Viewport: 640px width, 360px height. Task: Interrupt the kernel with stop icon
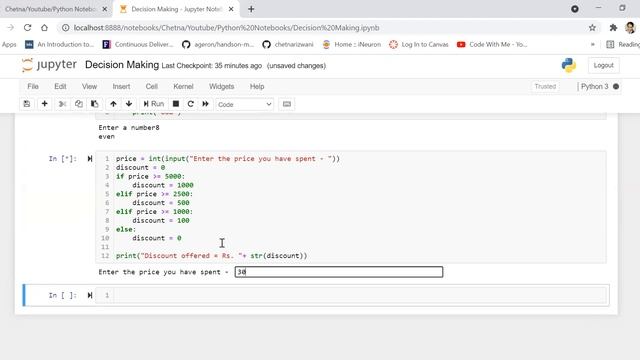pos(176,104)
